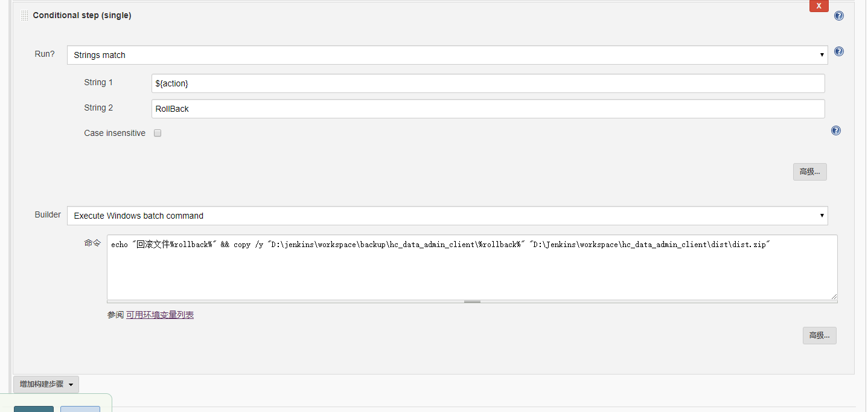Click the 高级... button below the command box
The width and height of the screenshot is (868, 412).
[x=819, y=335]
